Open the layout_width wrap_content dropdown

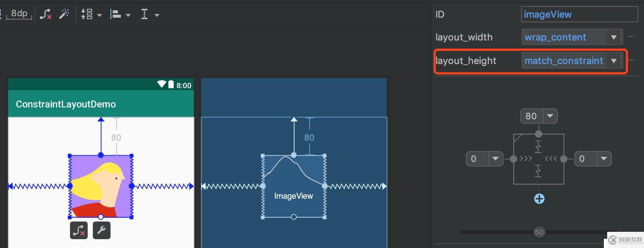point(613,37)
